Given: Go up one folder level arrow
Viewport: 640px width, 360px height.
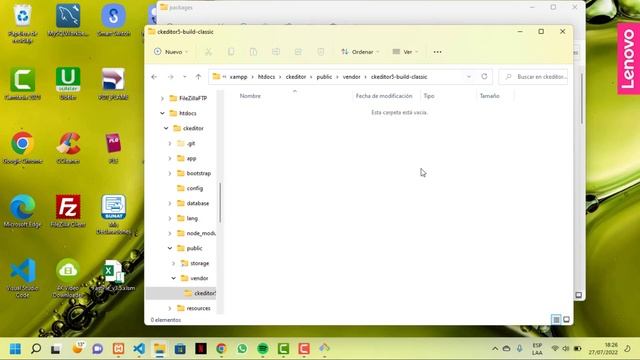Looking at the screenshot, I should click(198, 77).
